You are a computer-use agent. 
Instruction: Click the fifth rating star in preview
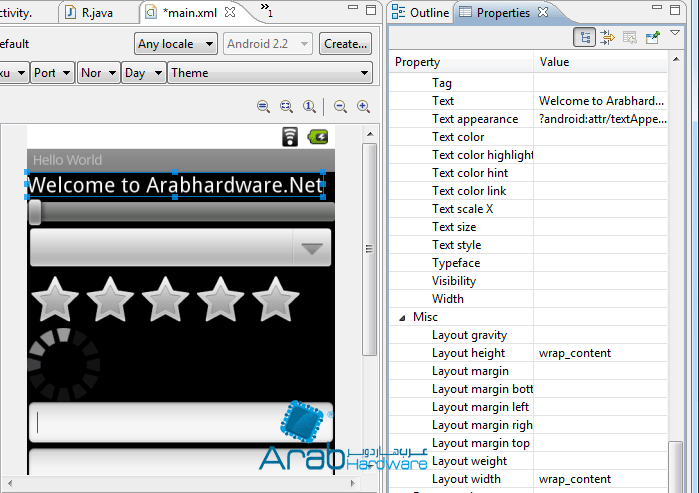[x=275, y=299]
